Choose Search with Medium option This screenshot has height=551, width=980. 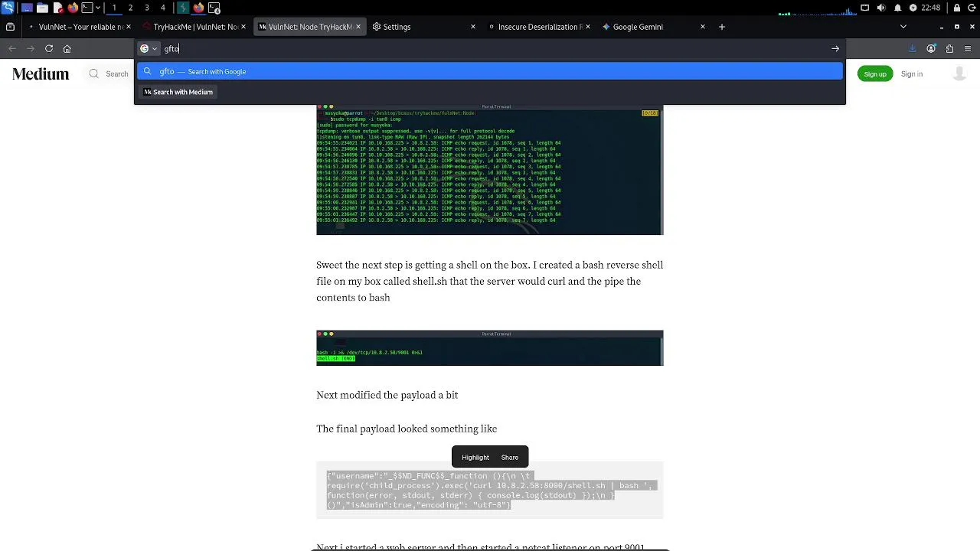178,92
